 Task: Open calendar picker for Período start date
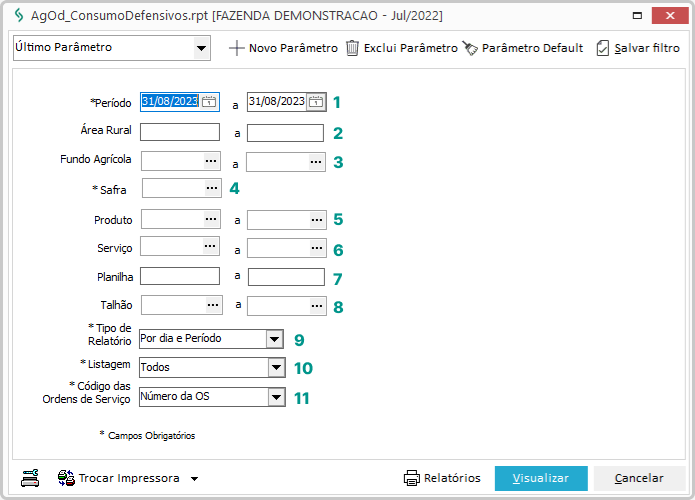pyautogui.click(x=209, y=102)
